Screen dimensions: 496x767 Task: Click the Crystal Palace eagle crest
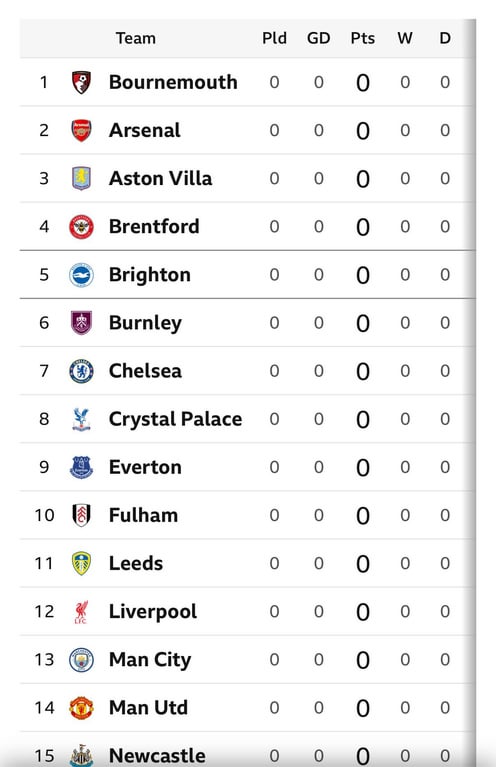[x=81, y=419]
